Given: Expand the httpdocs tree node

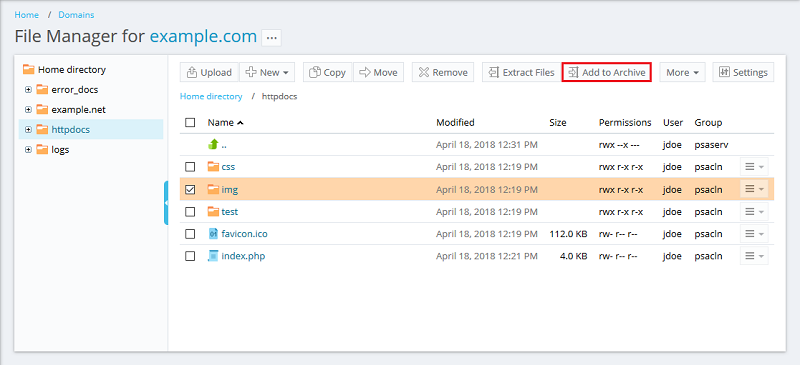Looking at the screenshot, I should coord(29,130).
